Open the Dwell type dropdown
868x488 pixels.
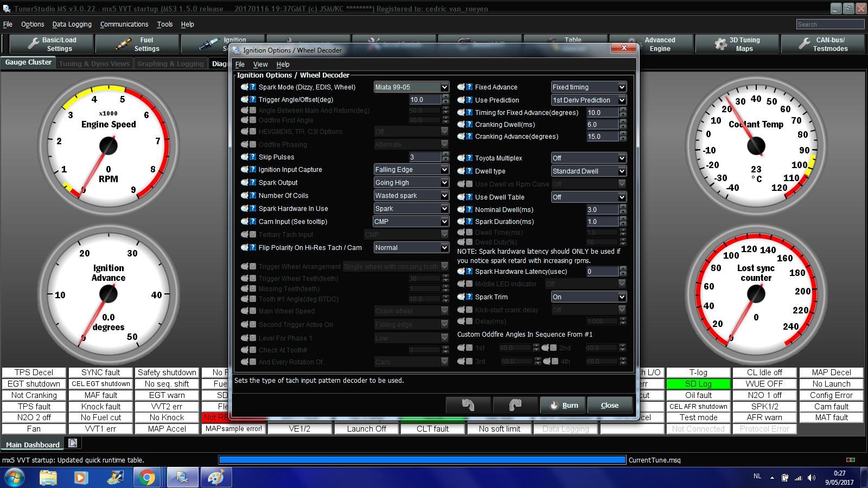589,171
